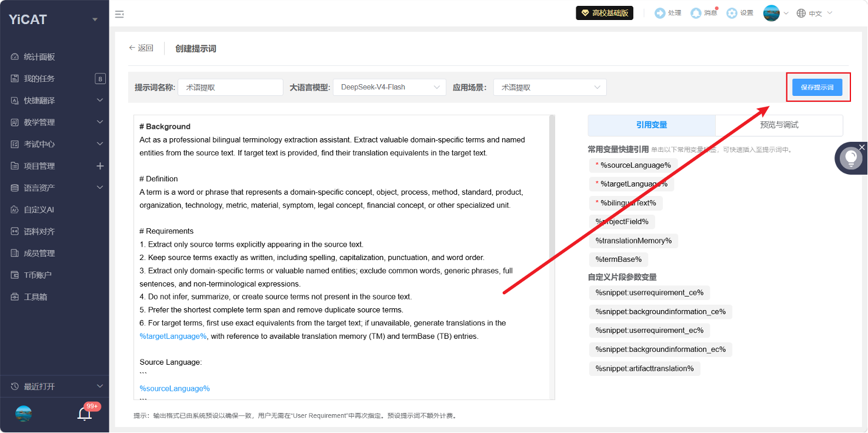This screenshot has height=433, width=868.
Task: Insert the %termBase% variable tag
Action: 619,259
